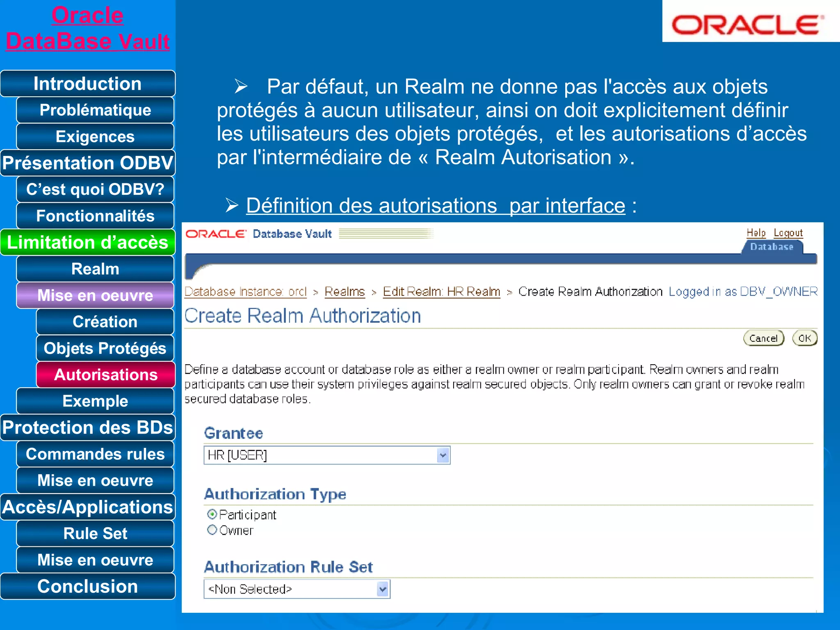Click the Authorization Rule Set section label

click(x=288, y=567)
